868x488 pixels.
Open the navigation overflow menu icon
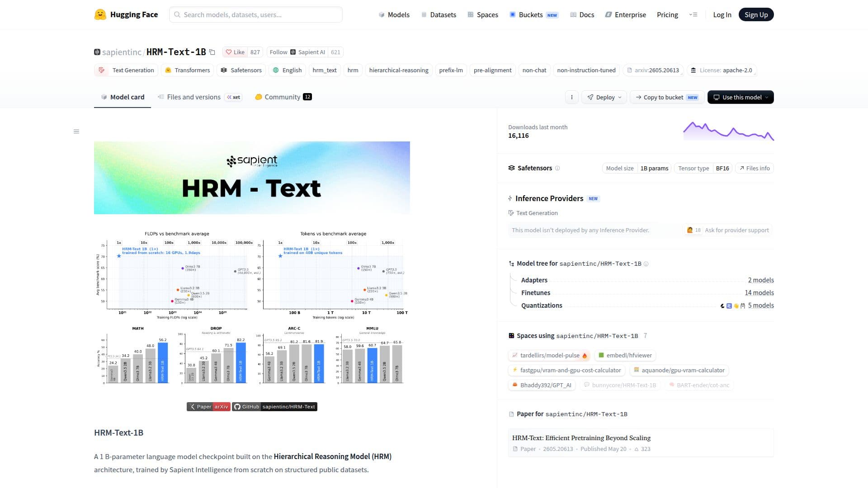[x=693, y=14]
